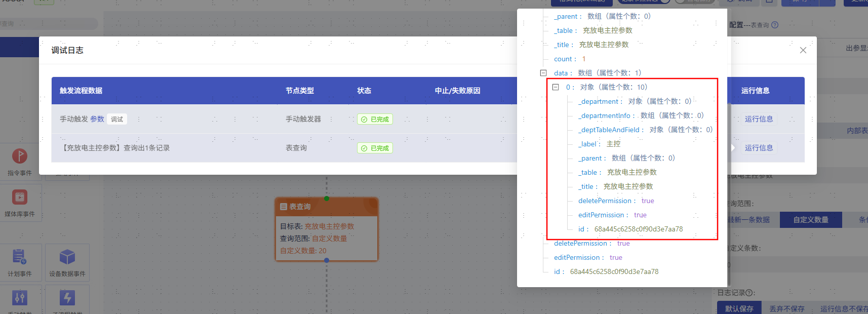The width and height of the screenshot is (868, 314).
Task: Click the count: 1 tree entry
Action: pyautogui.click(x=570, y=59)
